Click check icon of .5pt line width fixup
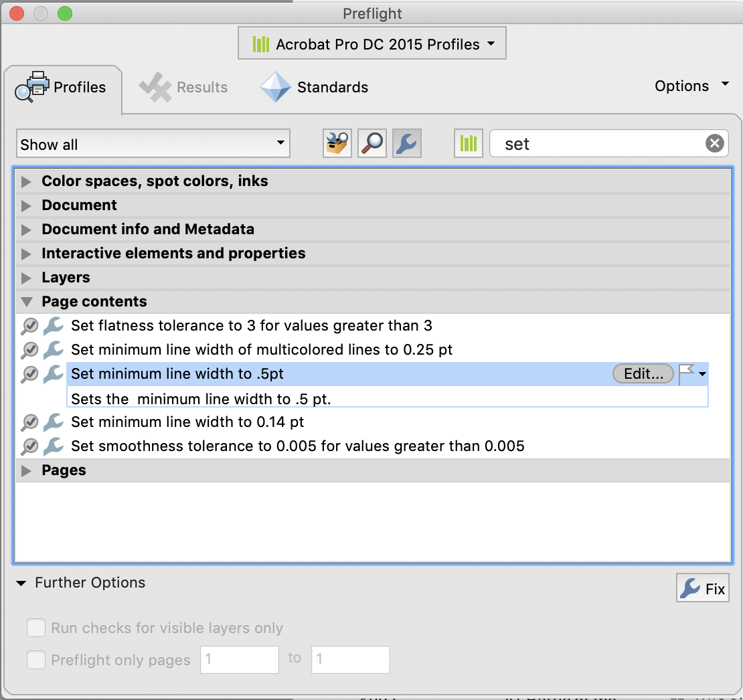This screenshot has height=700, width=743. [x=29, y=374]
